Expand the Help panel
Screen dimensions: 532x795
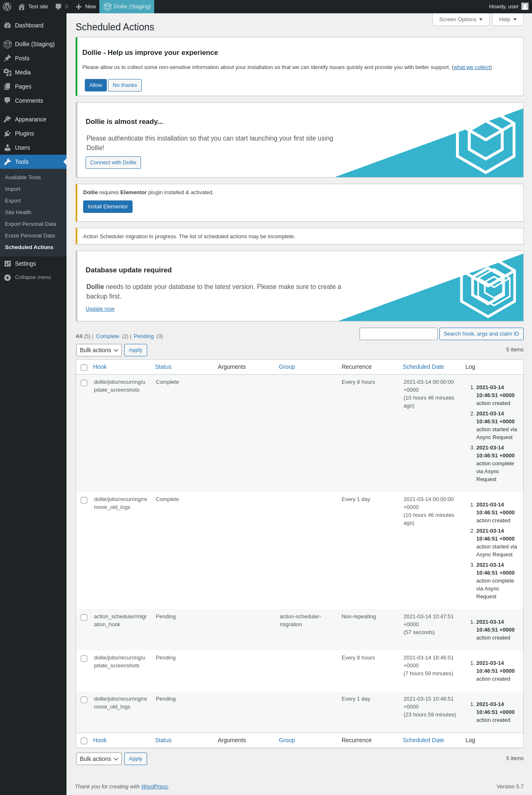click(507, 20)
